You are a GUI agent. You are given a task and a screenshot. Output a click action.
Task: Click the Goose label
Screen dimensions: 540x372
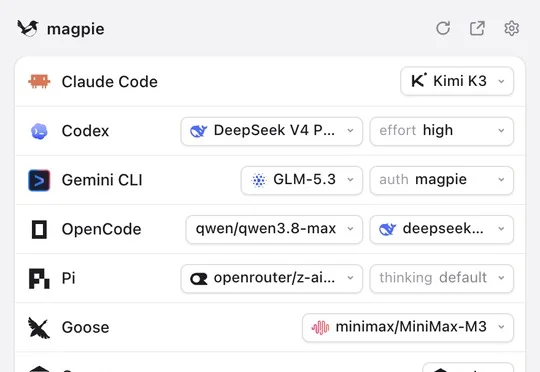pyautogui.click(x=85, y=327)
